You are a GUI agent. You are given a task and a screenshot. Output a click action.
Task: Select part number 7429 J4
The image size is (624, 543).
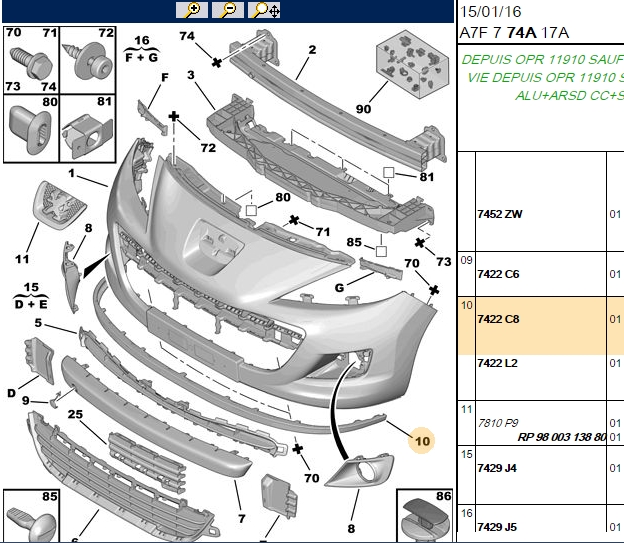click(x=497, y=468)
